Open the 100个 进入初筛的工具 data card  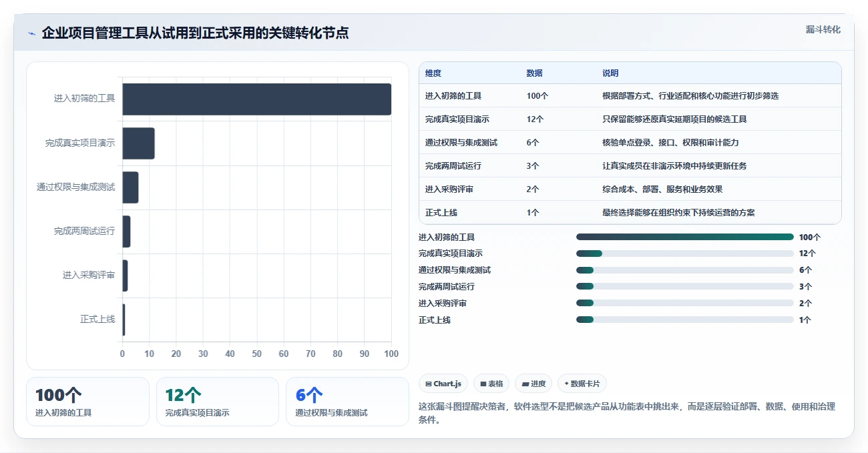(x=87, y=402)
